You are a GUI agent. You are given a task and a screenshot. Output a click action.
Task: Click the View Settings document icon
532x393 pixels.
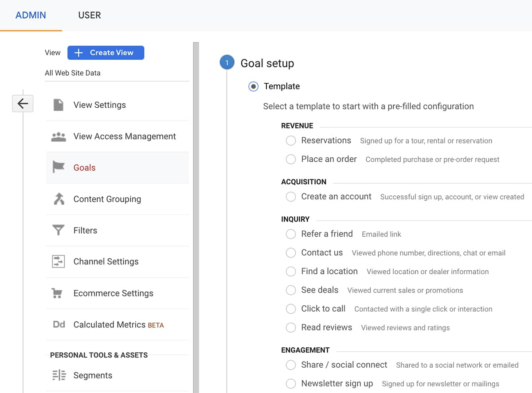click(x=59, y=105)
